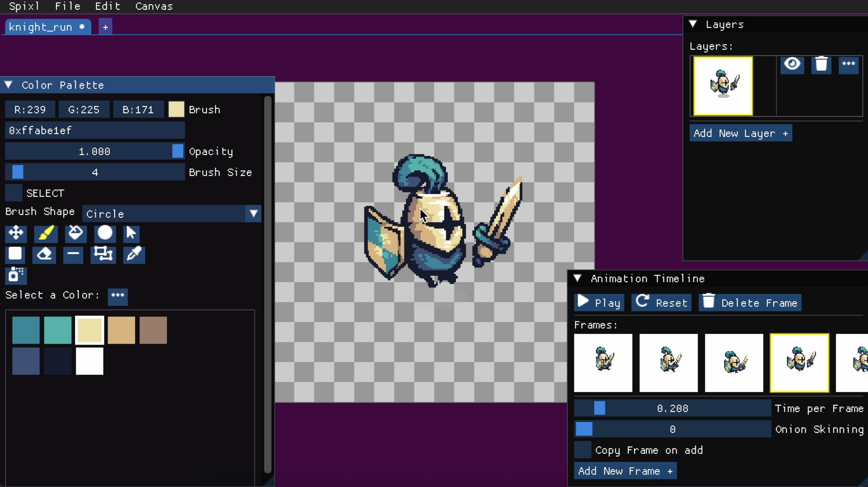868x487 pixels.
Task: Enable the SELECT checkbox
Action: 14,193
